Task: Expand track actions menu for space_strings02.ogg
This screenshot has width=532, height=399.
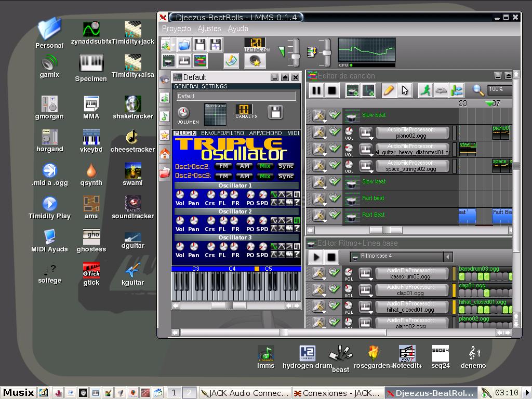Action: (x=319, y=166)
